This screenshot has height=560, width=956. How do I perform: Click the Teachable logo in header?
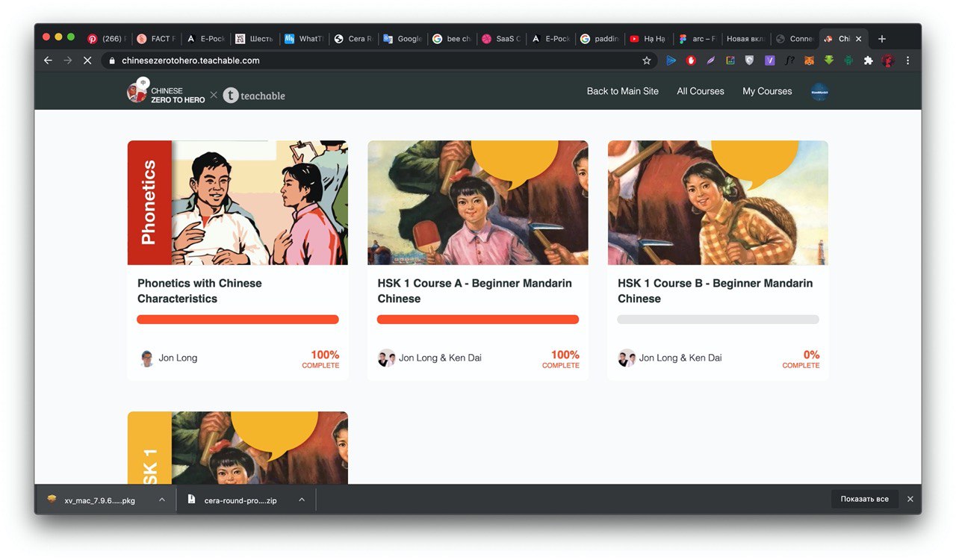click(x=254, y=95)
